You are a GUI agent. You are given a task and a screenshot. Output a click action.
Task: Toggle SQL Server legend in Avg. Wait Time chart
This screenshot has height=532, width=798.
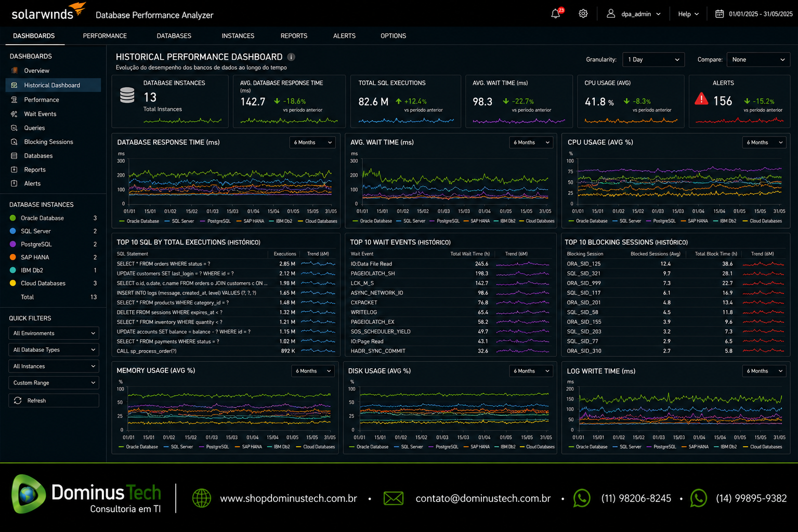coord(410,221)
